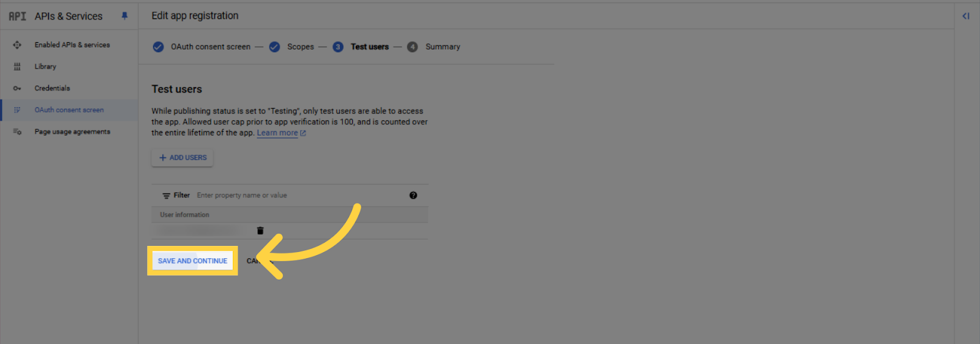Click the Edit app registration heading
Image resolution: width=980 pixels, height=344 pixels.
coord(195,16)
